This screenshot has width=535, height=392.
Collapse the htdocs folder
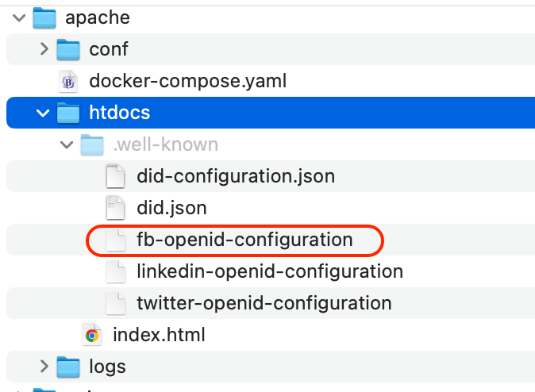click(43, 113)
